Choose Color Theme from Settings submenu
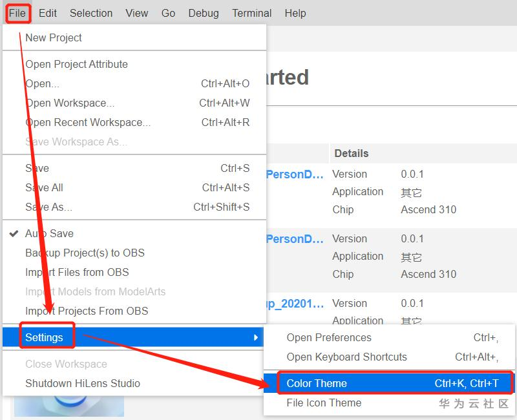 317,383
